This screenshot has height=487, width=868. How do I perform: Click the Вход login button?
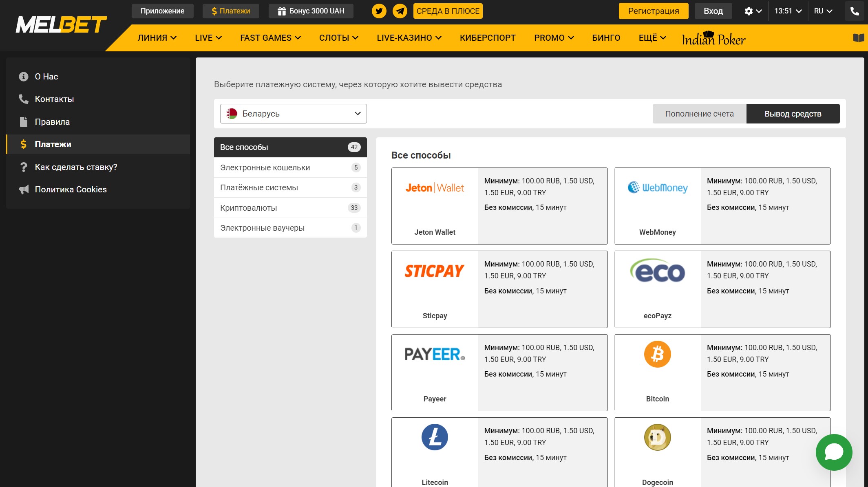pos(713,11)
